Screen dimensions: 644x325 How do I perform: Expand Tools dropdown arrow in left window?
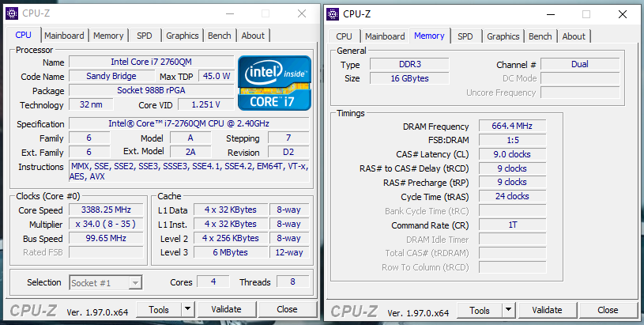click(188, 309)
